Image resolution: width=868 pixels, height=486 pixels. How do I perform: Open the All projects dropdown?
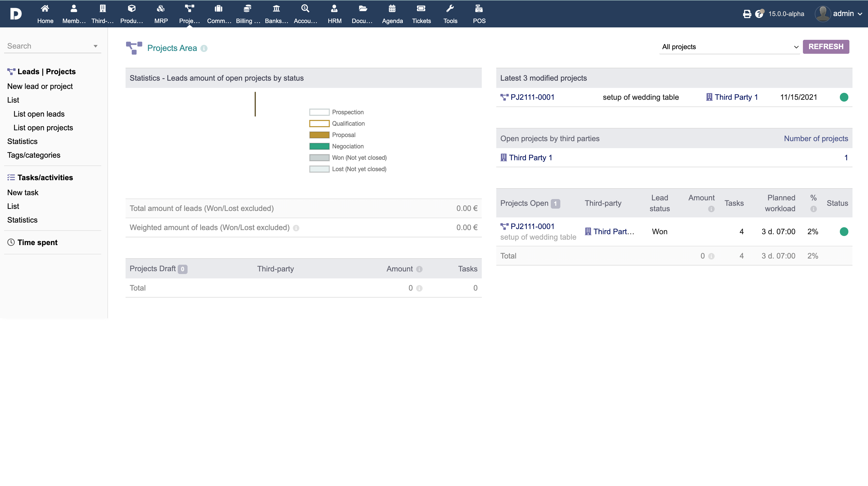[x=729, y=47]
